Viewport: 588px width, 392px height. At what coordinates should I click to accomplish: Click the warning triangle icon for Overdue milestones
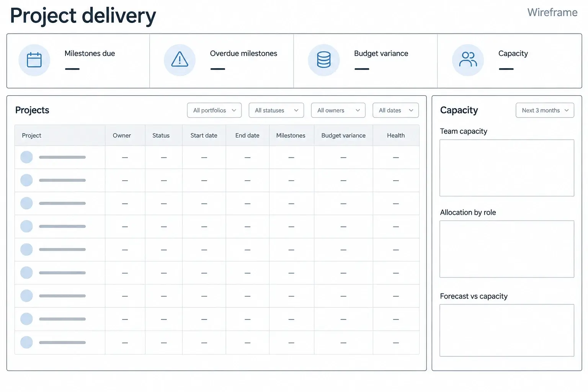coord(180,60)
